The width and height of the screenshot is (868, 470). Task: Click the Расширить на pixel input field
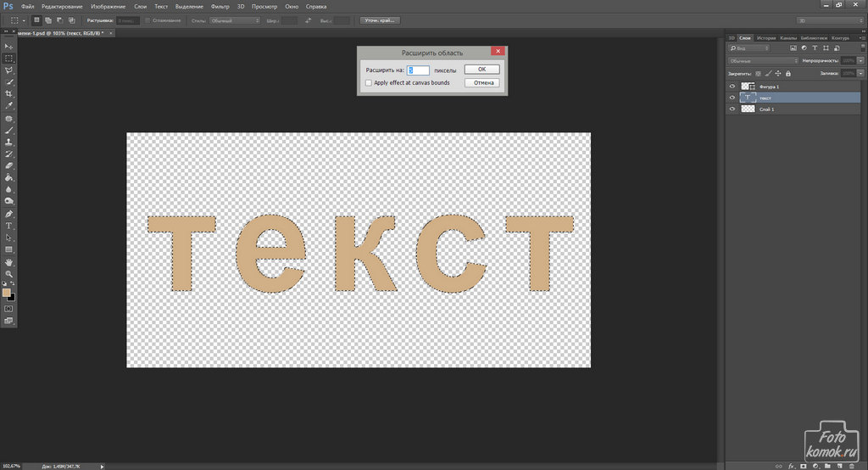(x=418, y=70)
